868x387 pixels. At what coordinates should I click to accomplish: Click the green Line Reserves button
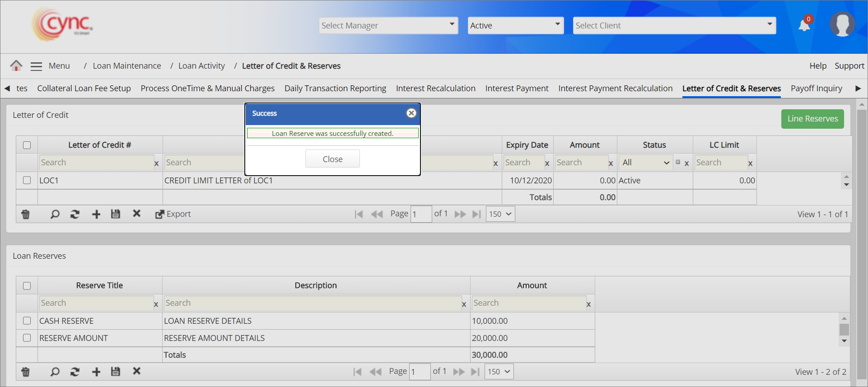pos(812,119)
